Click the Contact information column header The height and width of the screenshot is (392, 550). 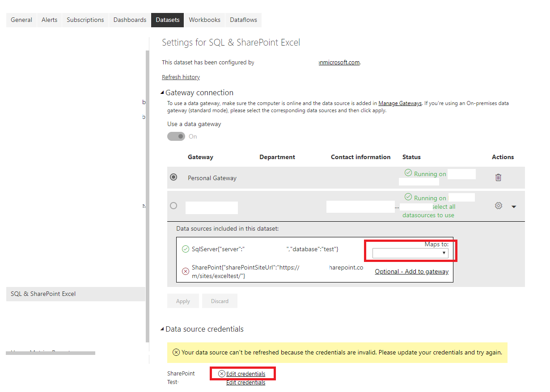[360, 157]
